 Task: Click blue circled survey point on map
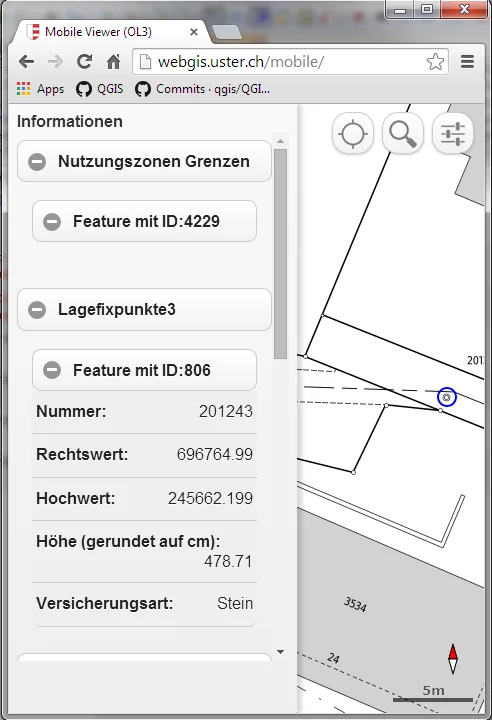447,397
